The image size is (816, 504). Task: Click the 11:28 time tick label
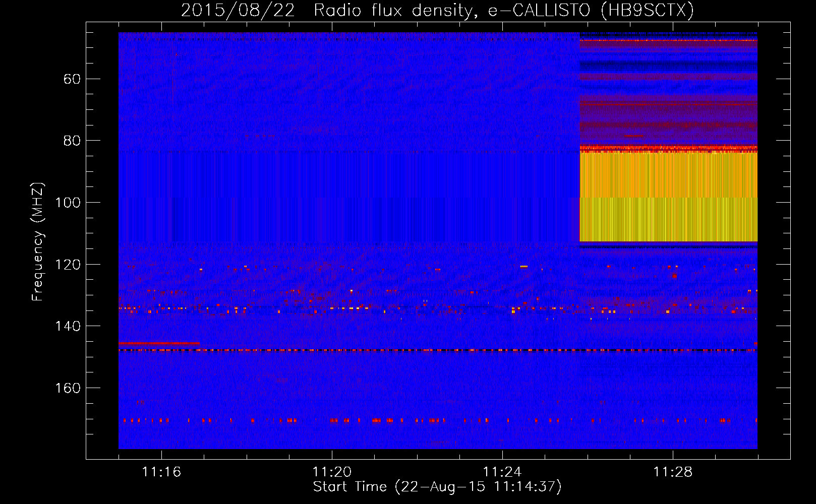(673, 472)
